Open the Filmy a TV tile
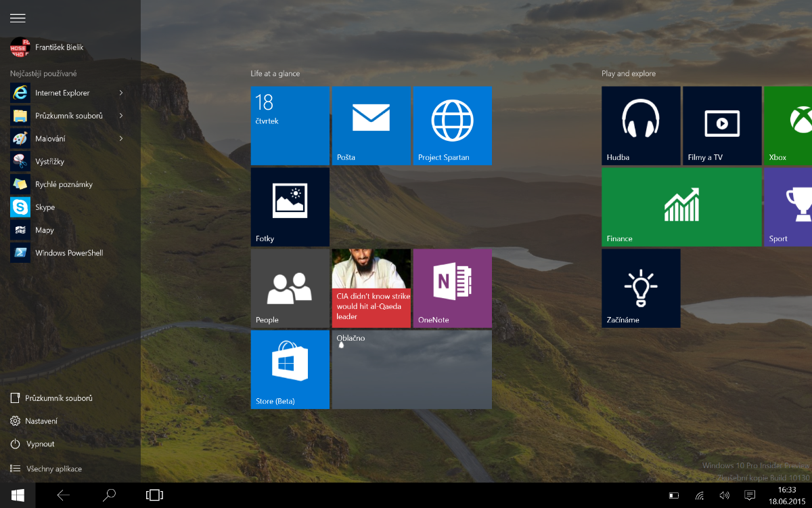Image resolution: width=812 pixels, height=508 pixels. [721, 125]
